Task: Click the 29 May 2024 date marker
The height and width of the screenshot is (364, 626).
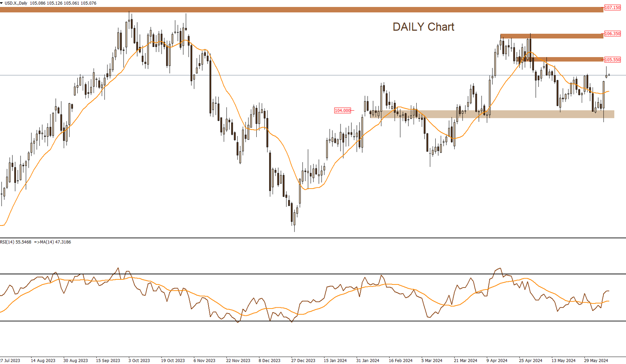Action: pos(596,361)
